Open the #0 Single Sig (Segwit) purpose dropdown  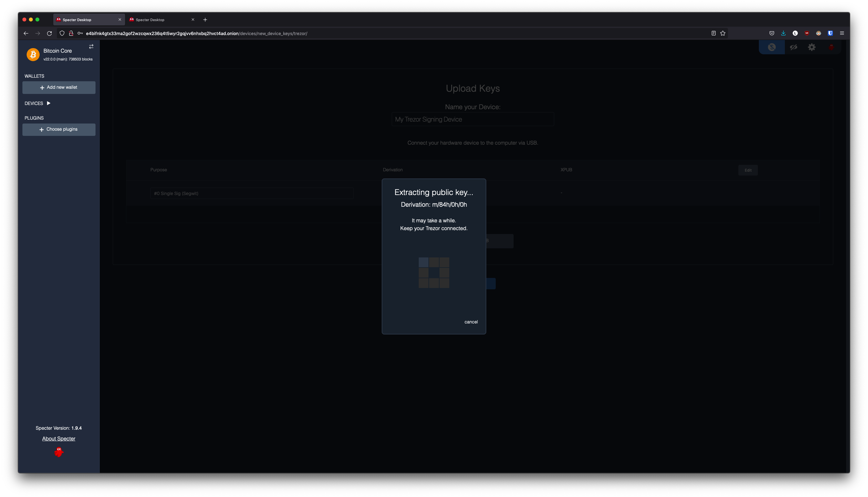pos(252,193)
